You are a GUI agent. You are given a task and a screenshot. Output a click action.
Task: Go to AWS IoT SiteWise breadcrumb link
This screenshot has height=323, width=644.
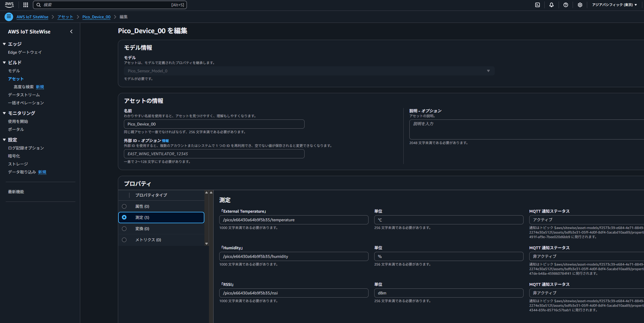click(32, 17)
